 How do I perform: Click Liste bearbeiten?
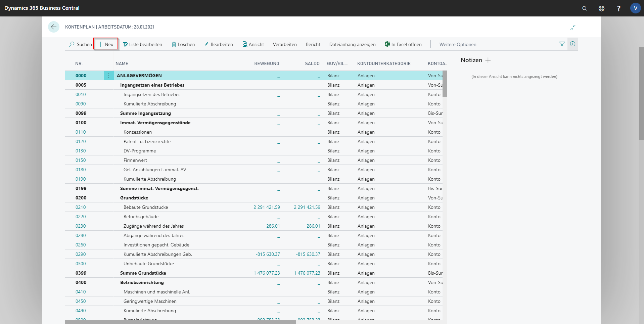point(142,44)
